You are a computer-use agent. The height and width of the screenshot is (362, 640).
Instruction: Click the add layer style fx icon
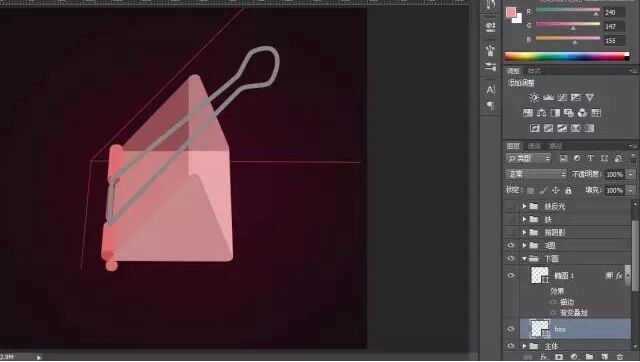[543, 357]
